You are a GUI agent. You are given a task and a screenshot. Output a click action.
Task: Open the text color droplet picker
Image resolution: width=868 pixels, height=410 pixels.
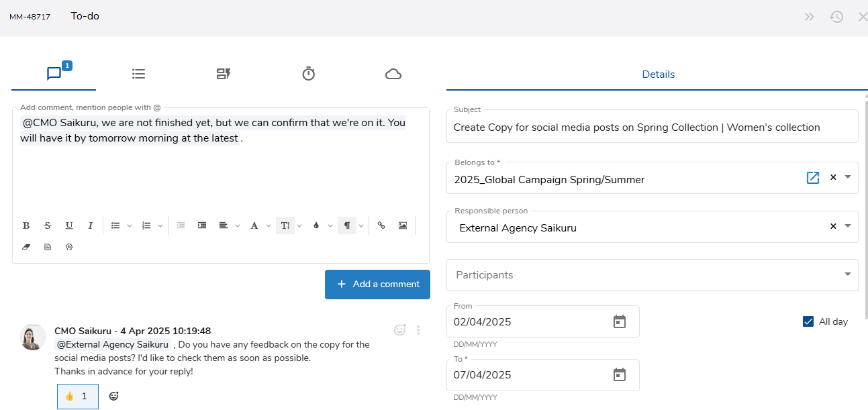click(316, 225)
